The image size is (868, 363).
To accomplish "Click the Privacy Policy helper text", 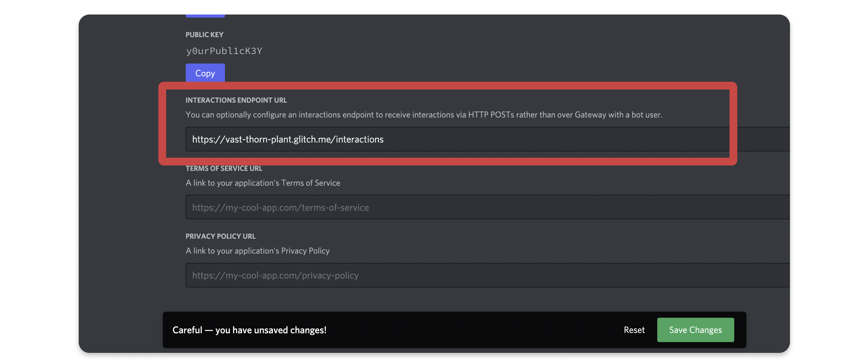I will [x=257, y=251].
